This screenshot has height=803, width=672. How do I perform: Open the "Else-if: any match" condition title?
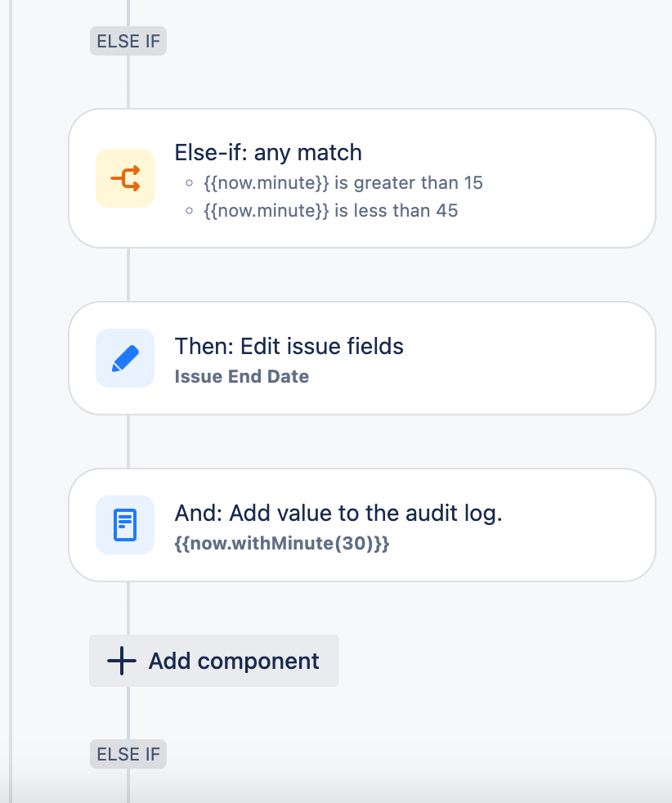268,153
